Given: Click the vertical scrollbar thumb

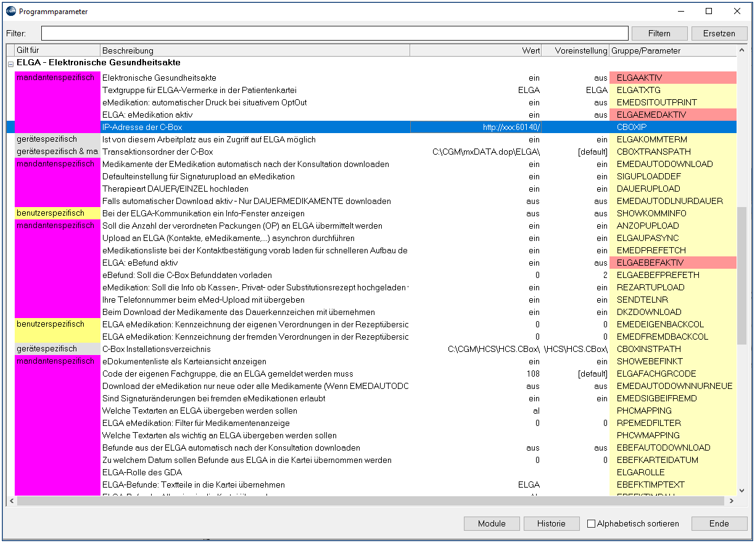Looking at the screenshot, I should (742, 275).
